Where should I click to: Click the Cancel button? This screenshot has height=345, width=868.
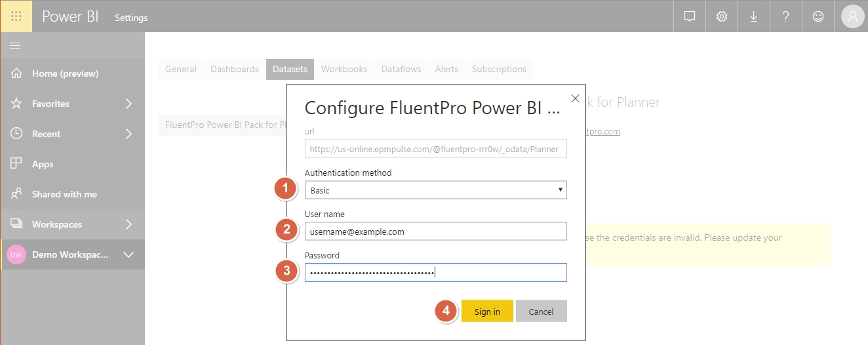[541, 312]
